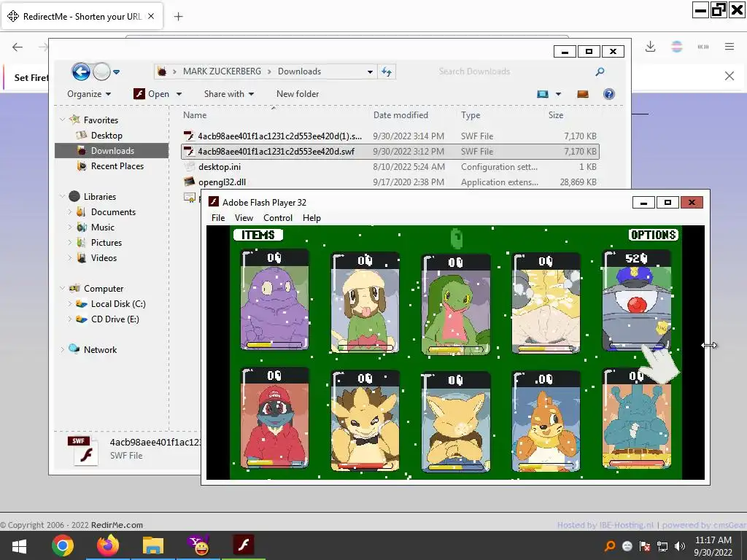Open the Pictures library
747x560 pixels.
click(x=107, y=242)
